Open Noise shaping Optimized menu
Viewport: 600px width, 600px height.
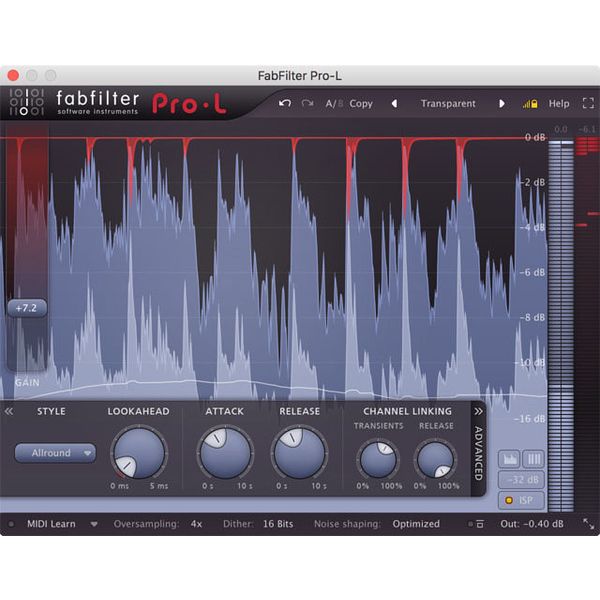click(x=416, y=524)
